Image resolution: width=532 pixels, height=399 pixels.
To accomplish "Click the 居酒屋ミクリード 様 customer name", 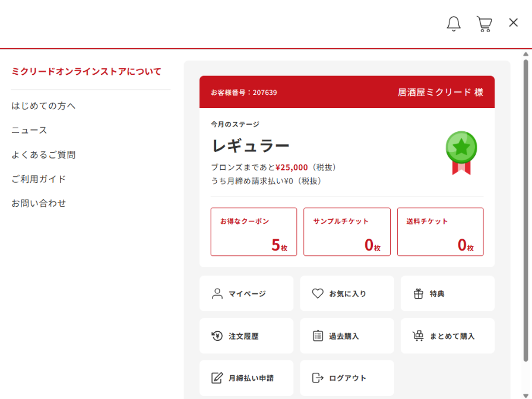I will click(x=441, y=92).
